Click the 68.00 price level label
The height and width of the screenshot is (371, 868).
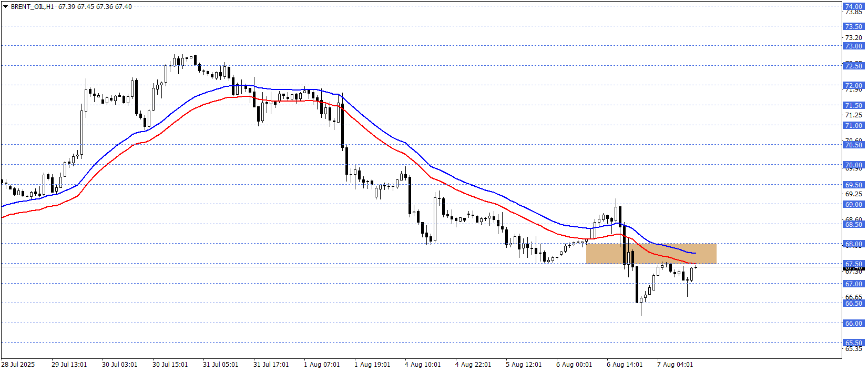(853, 244)
